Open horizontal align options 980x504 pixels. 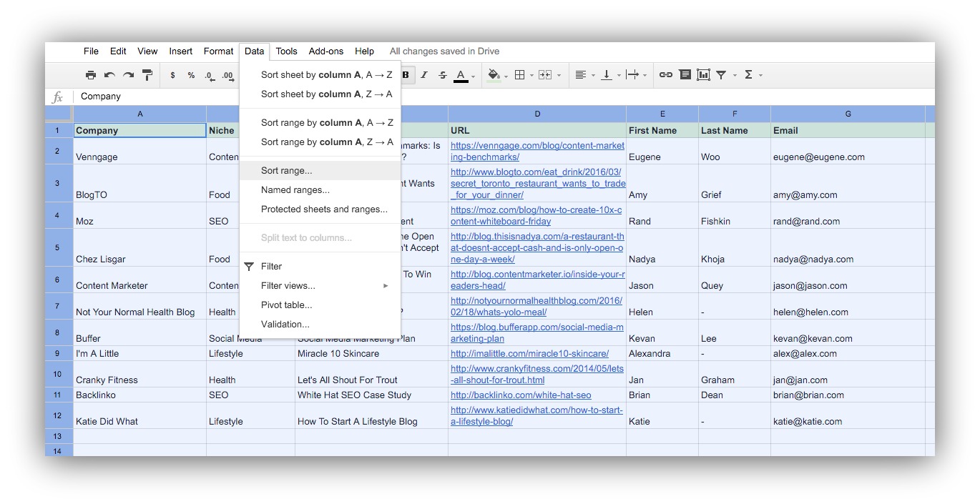[581, 75]
